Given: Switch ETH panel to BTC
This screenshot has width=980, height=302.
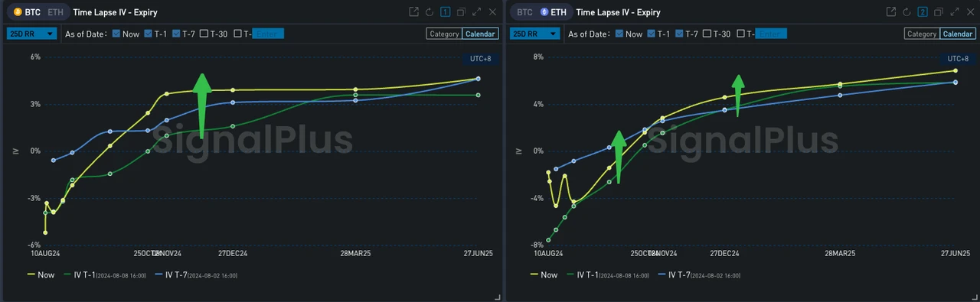Looking at the screenshot, I should click(x=524, y=12).
